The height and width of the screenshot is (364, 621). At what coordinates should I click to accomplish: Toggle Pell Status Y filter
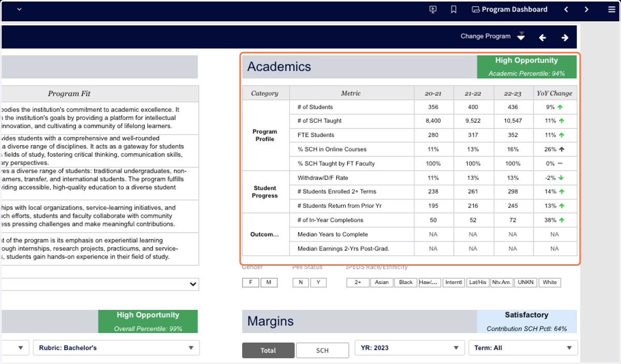click(x=318, y=282)
